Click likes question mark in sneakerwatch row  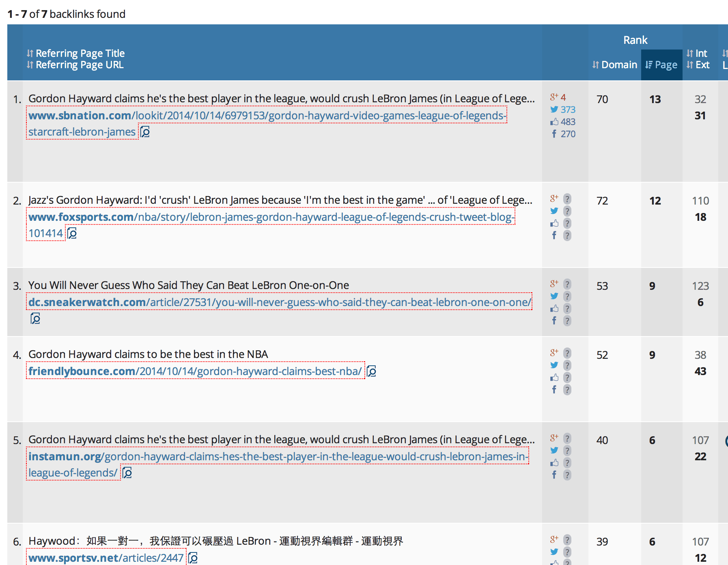coord(567,308)
